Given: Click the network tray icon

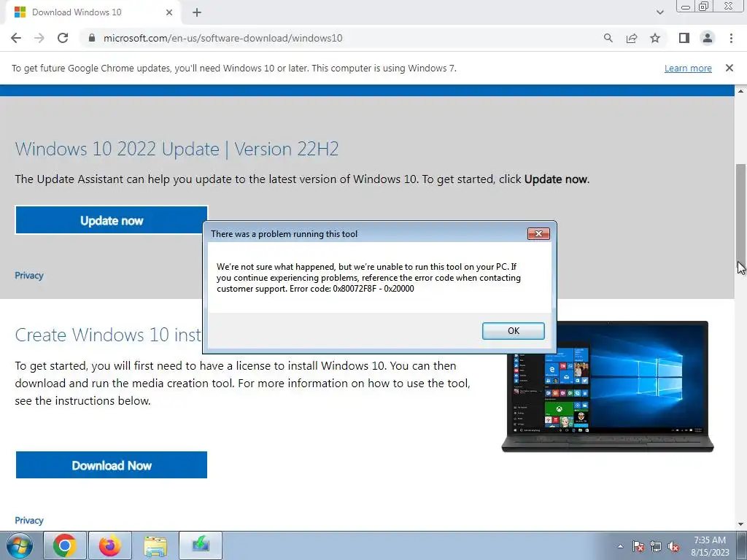Looking at the screenshot, I should pos(656,546).
